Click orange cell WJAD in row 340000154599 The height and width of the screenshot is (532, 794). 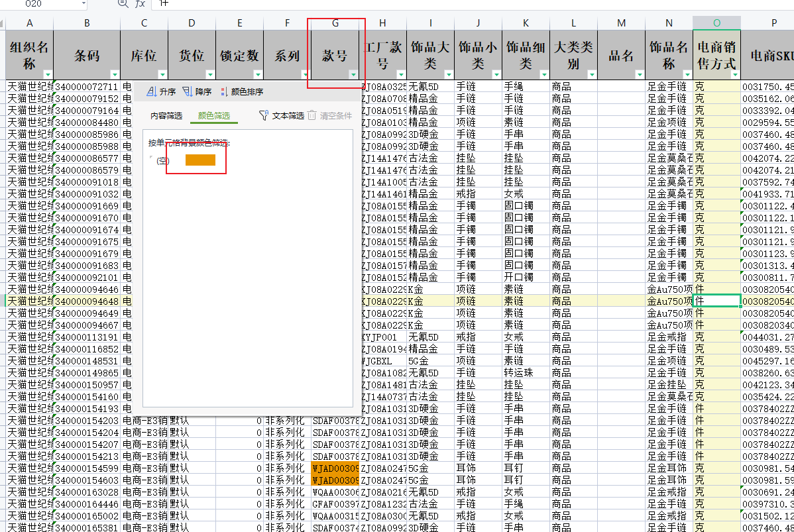[335, 468]
